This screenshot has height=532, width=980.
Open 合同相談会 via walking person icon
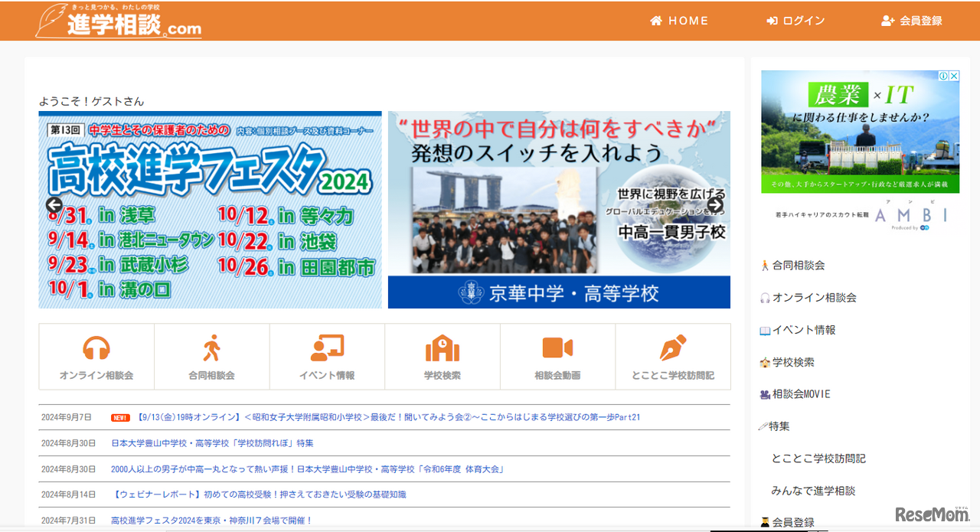[211, 349]
